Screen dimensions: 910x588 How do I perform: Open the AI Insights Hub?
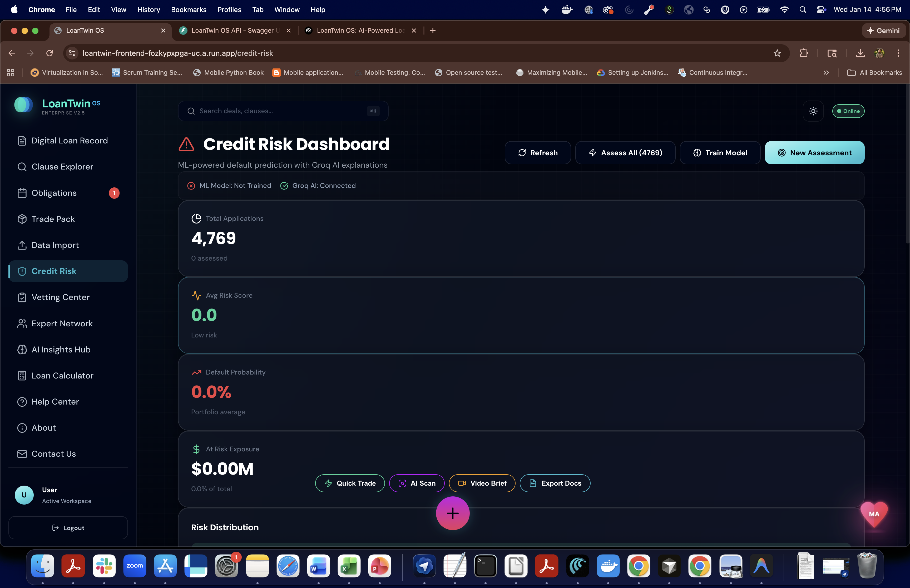click(x=61, y=349)
